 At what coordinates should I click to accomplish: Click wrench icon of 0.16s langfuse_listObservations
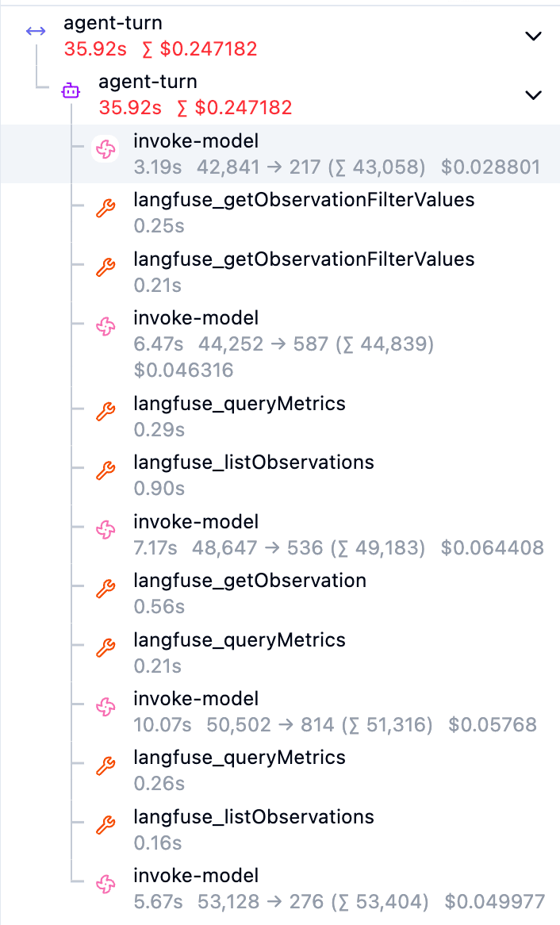click(105, 825)
